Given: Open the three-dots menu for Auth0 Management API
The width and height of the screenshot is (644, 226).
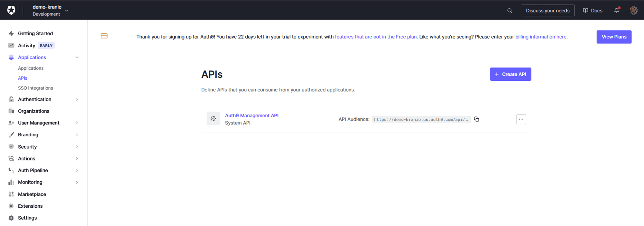Looking at the screenshot, I should click(x=521, y=119).
